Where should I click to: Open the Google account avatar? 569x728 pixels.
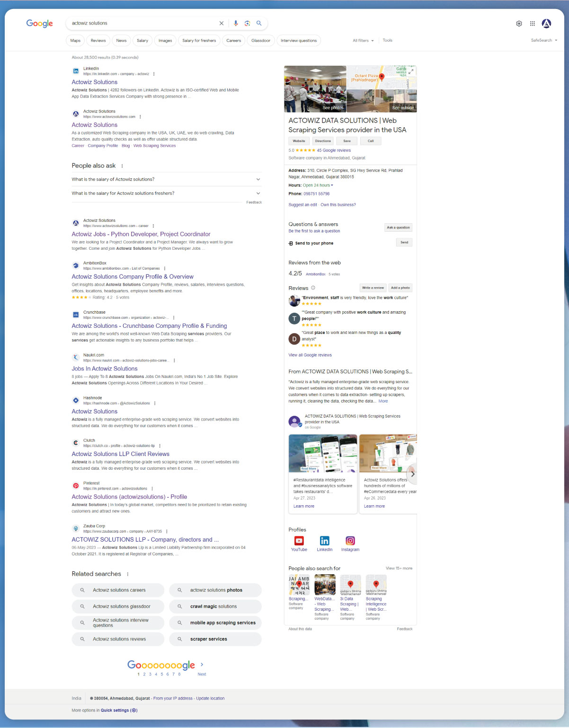(x=546, y=23)
